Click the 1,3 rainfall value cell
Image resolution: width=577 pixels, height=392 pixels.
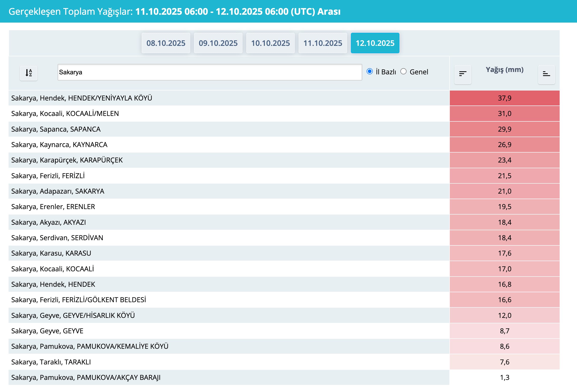point(504,377)
